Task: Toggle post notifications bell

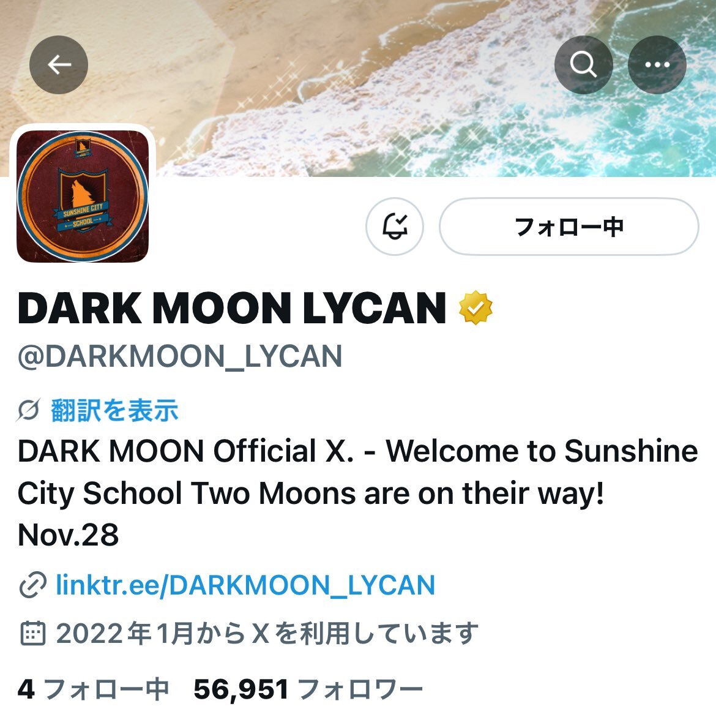Action: 395,227
